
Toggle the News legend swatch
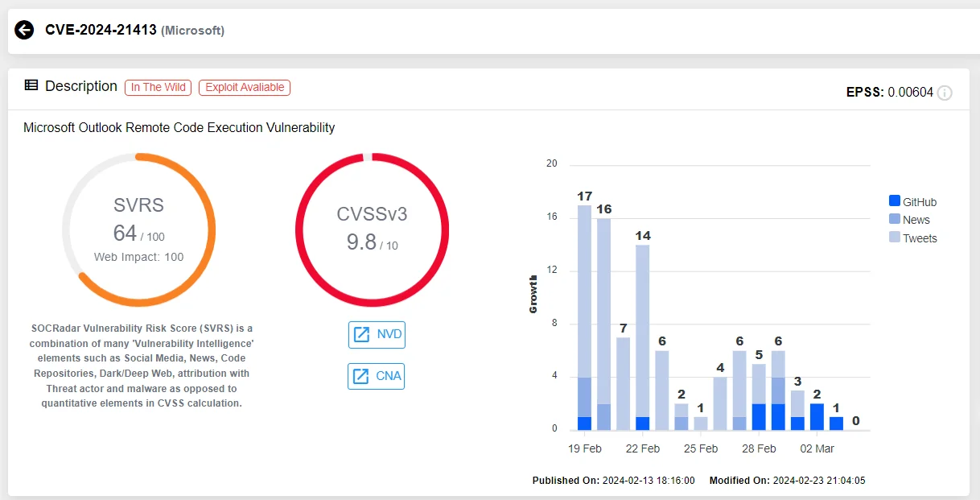(894, 219)
